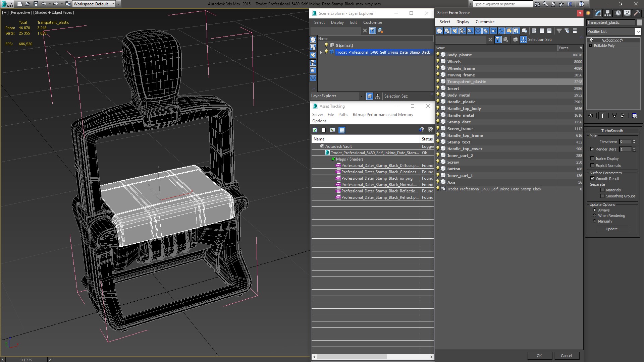Open the Modify command panel tab
Viewport: 644px width, 362px height.
click(598, 13)
